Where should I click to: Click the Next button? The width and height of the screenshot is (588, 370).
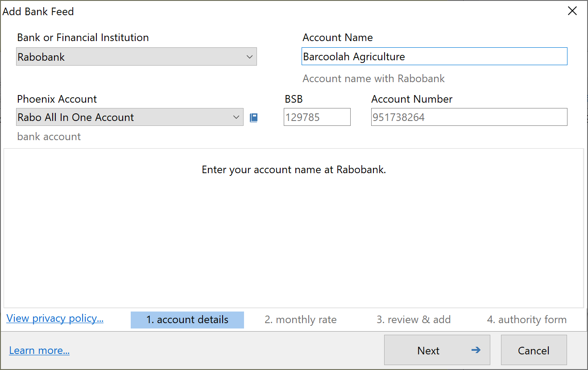click(x=437, y=350)
